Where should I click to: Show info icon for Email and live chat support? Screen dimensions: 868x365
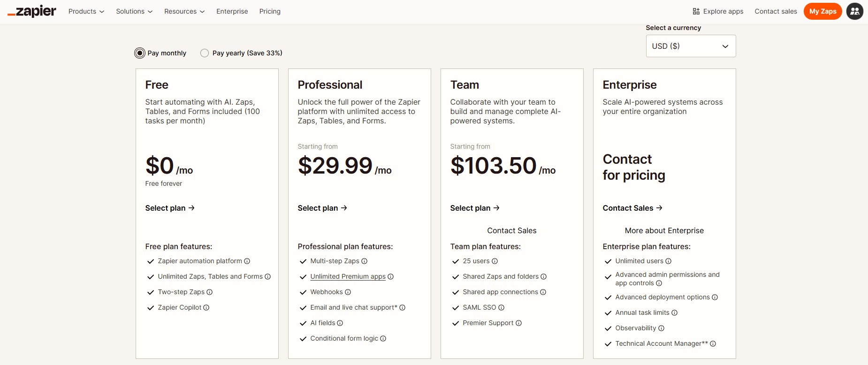[x=403, y=308]
